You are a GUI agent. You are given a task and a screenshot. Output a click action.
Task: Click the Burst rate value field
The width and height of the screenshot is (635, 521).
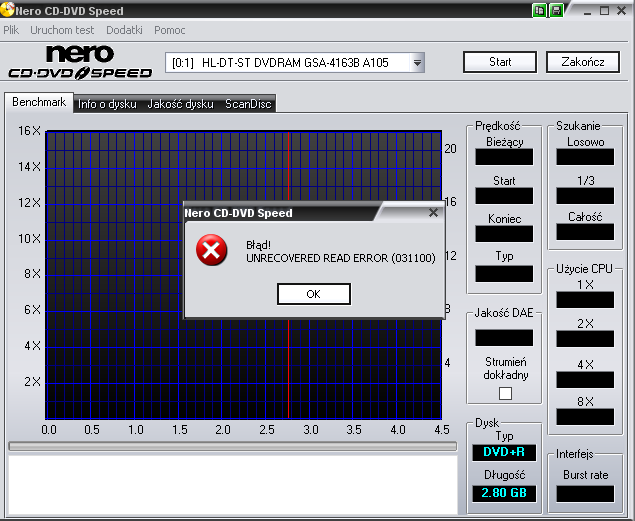(x=585, y=494)
